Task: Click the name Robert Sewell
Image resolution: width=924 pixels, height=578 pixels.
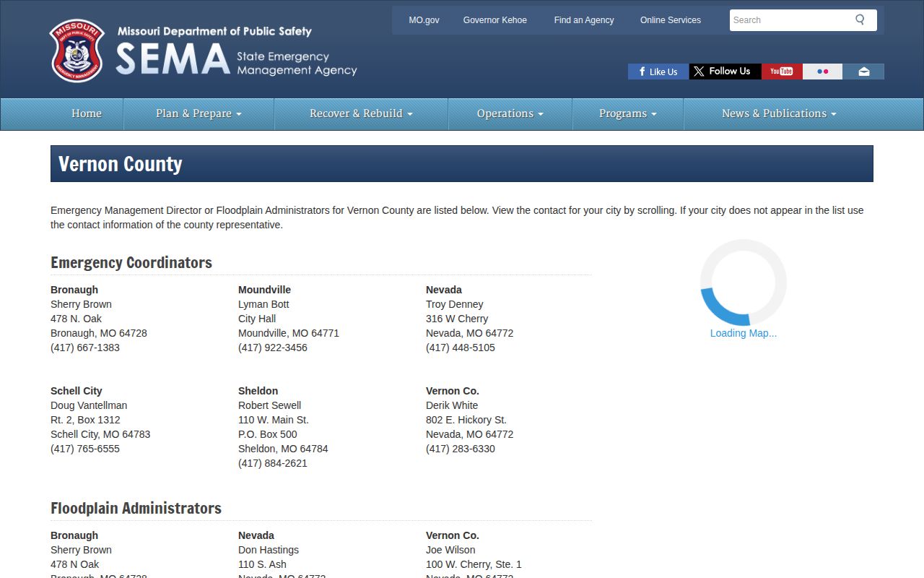Action: (270, 405)
